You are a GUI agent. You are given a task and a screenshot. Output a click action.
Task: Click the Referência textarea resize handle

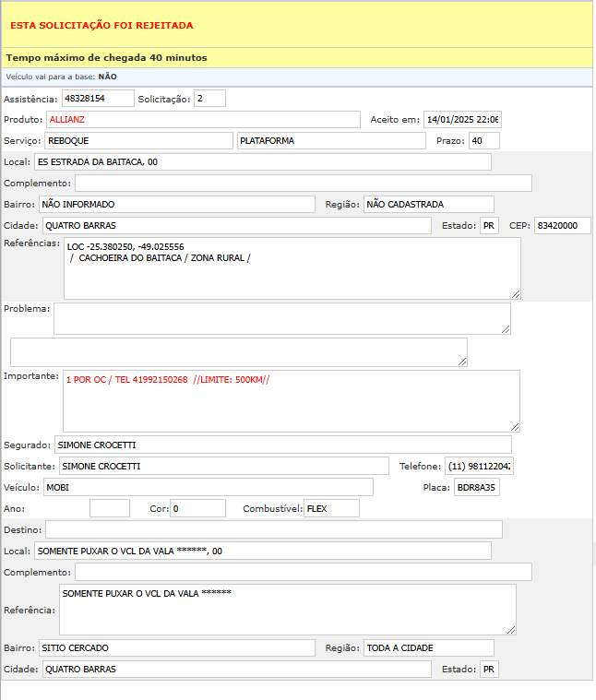click(512, 630)
